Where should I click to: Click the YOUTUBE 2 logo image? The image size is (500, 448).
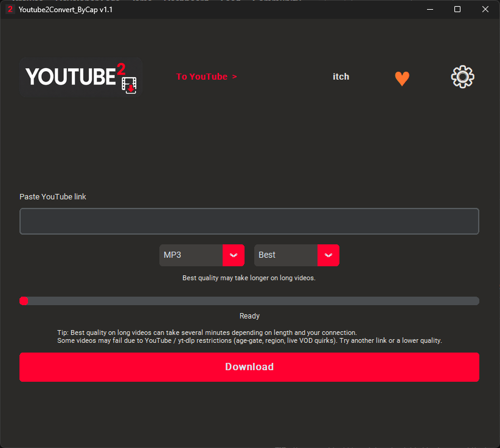click(81, 77)
